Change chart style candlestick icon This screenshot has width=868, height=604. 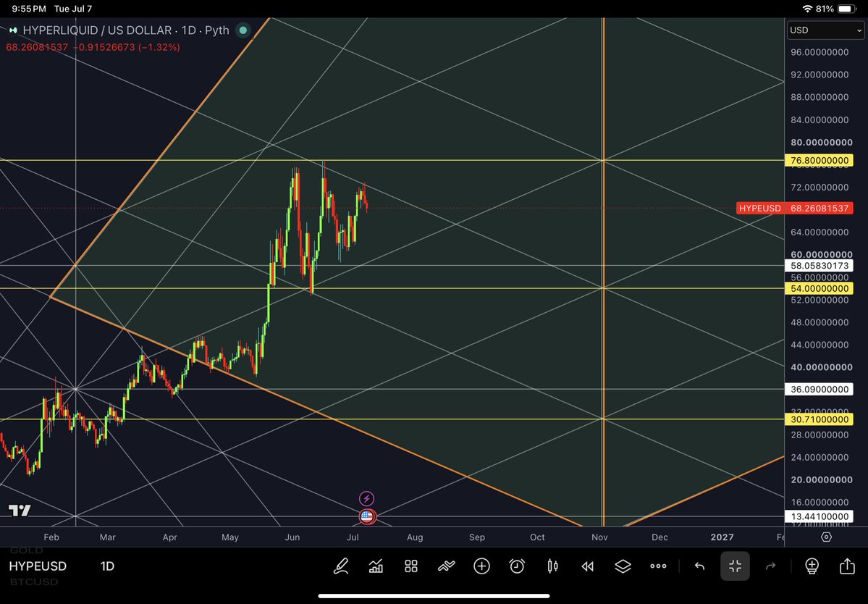(552, 566)
